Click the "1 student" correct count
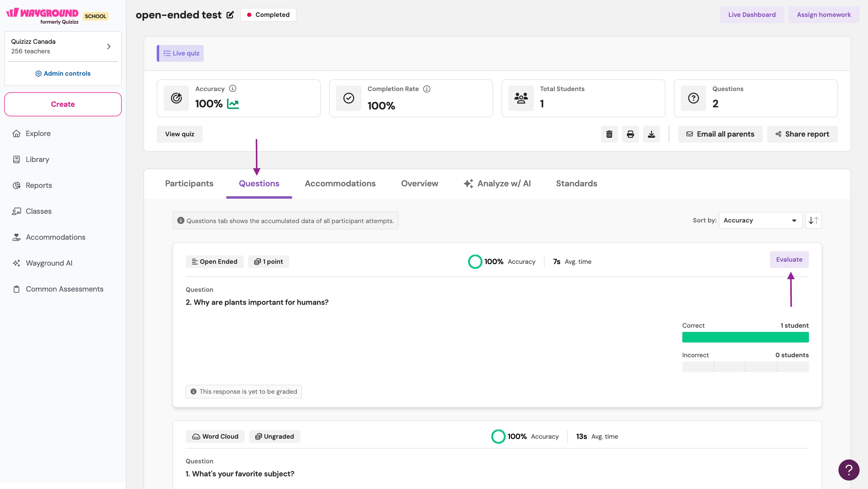 (794, 326)
